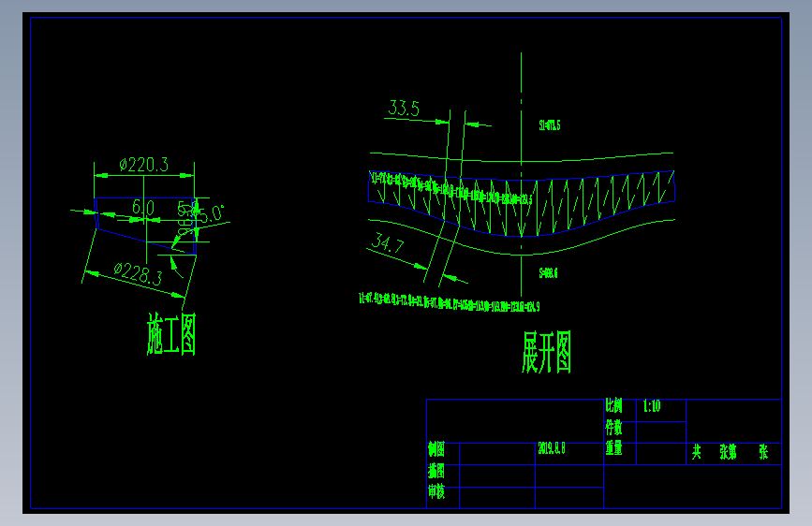Click the 张第 text in title block

(728, 452)
